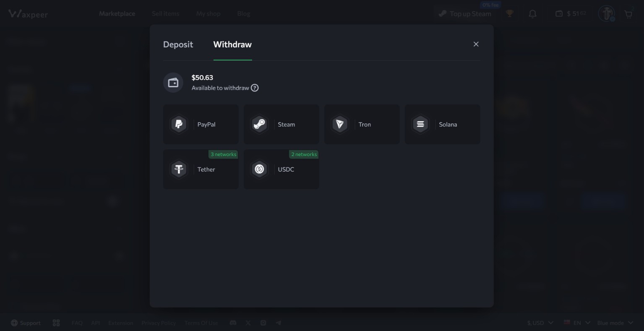Click the $50.63 available balance
Image resolution: width=644 pixels, height=331 pixels.
tap(202, 78)
